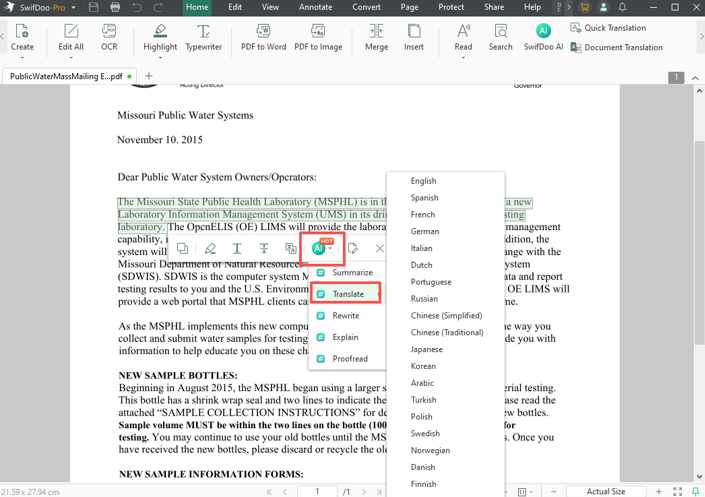
Task: Convert PDF to Image
Action: [x=318, y=37]
